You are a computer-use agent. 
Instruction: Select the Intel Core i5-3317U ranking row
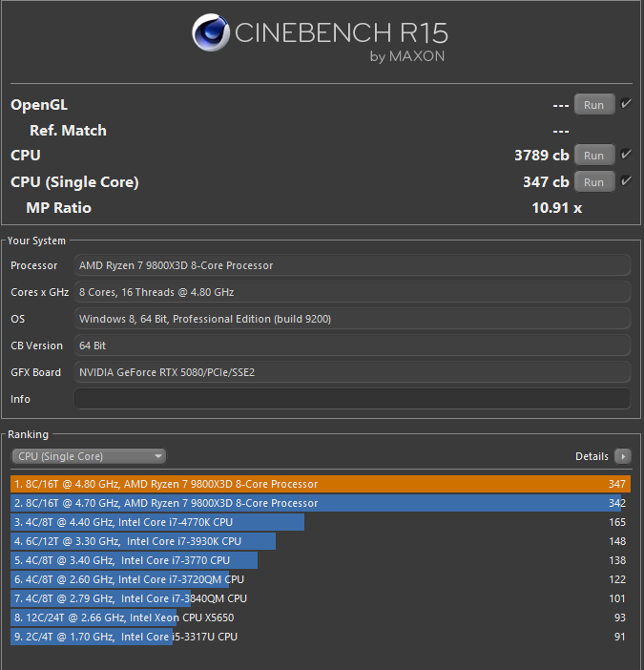coord(321,637)
